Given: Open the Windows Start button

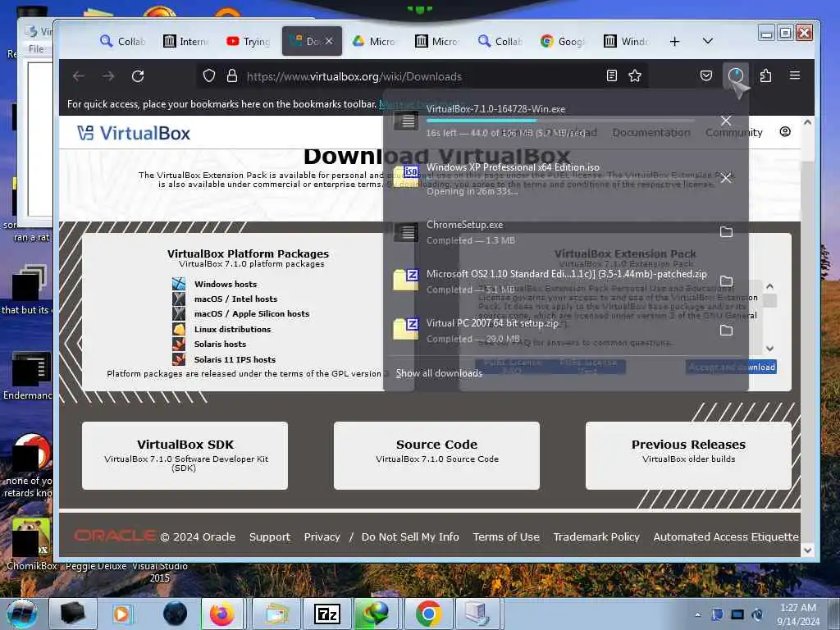Looking at the screenshot, I should point(22,614).
